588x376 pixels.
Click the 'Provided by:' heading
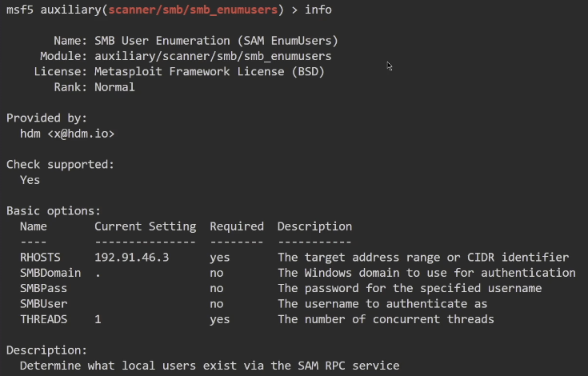tap(46, 118)
